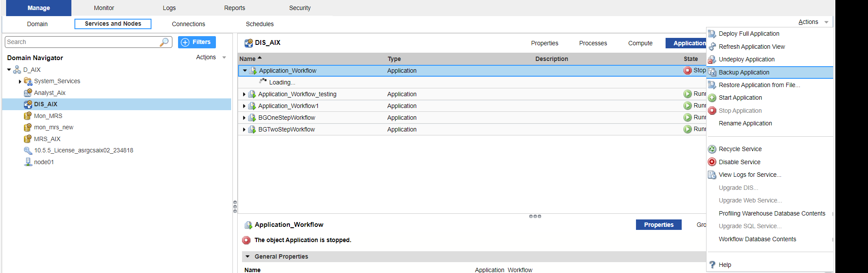Image resolution: width=868 pixels, height=273 pixels.
Task: Choose Rename Application menu entry
Action: (745, 123)
